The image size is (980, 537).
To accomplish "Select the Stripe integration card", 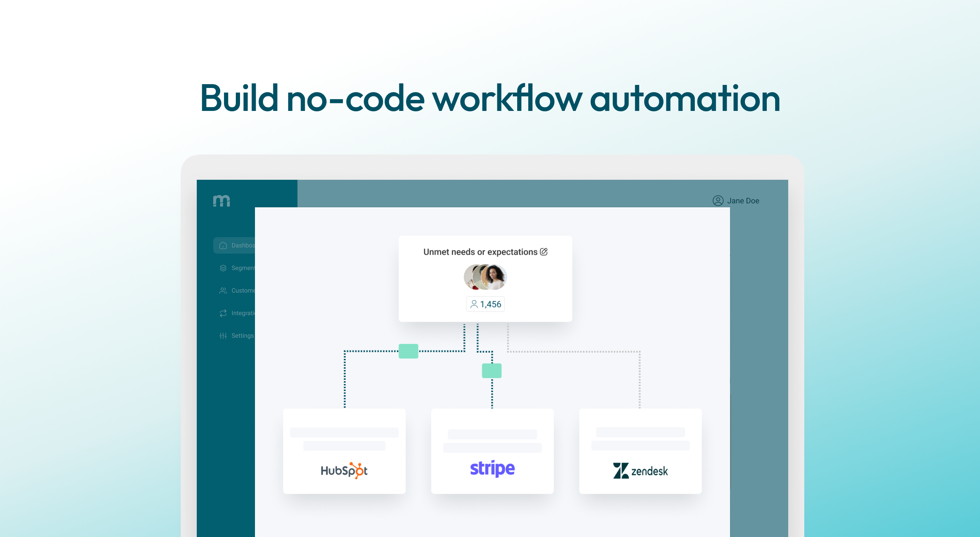I will pos(492,451).
